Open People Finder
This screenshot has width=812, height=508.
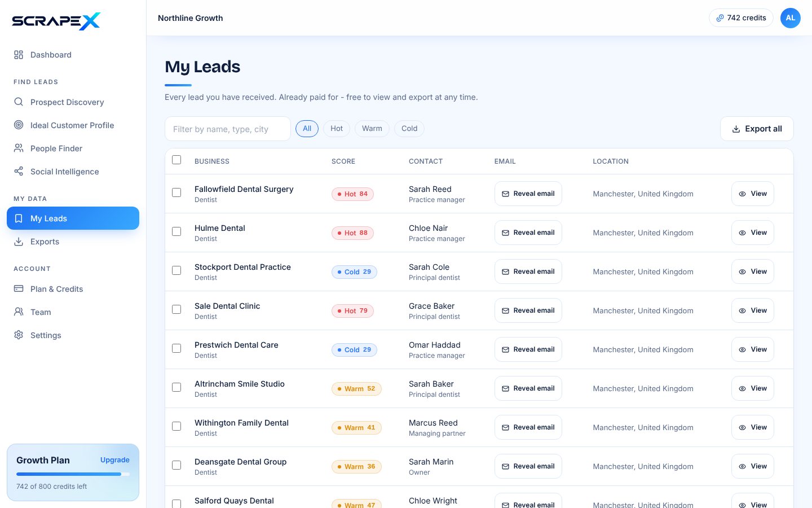[x=73, y=148]
